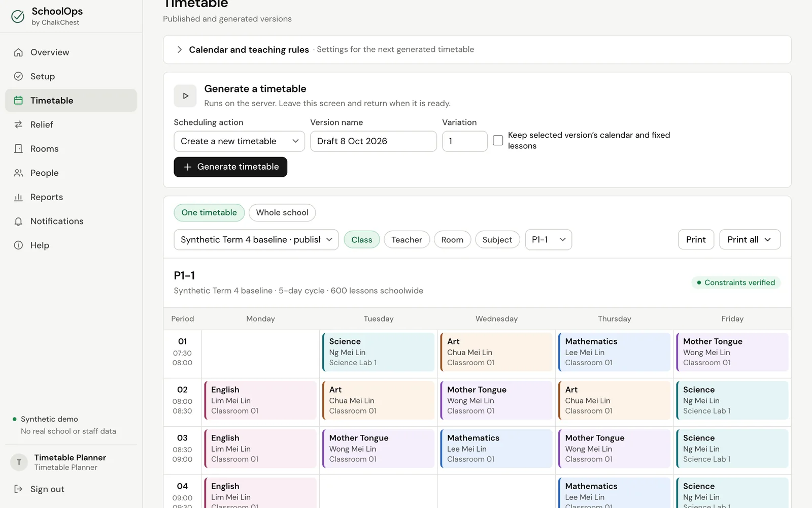Open the Help info icon
This screenshot has width=812, height=508.
(18, 245)
